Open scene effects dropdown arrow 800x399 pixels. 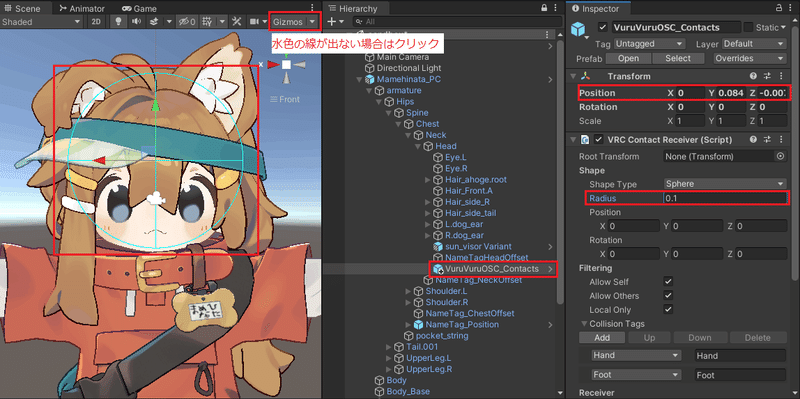[169, 21]
